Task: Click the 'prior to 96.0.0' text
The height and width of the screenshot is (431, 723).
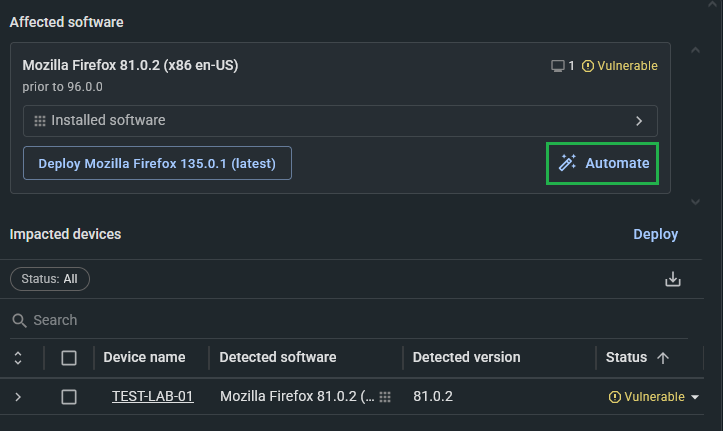Action: pyautogui.click(x=63, y=87)
